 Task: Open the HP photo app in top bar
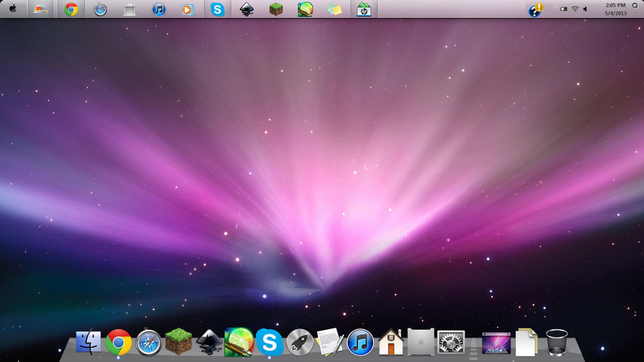click(x=364, y=9)
